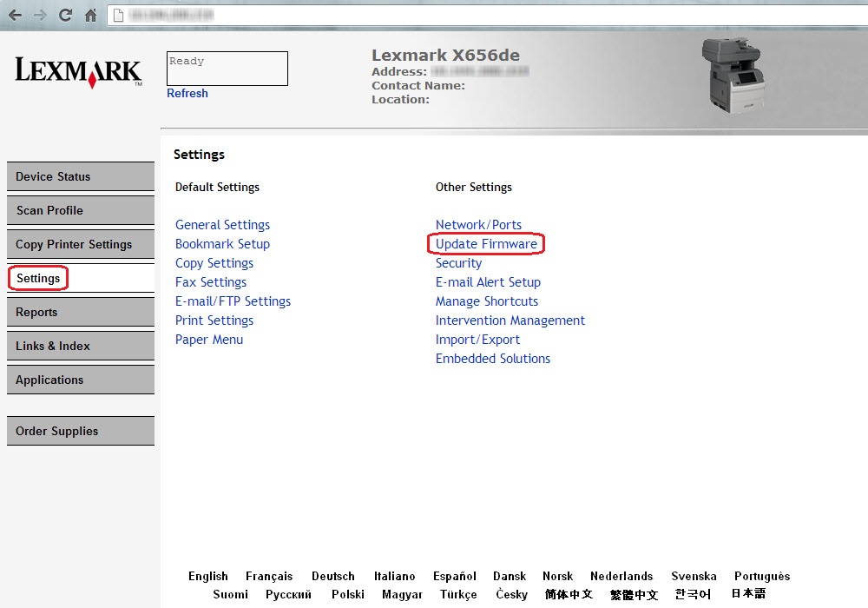Switch to the Reports section

coord(36,312)
